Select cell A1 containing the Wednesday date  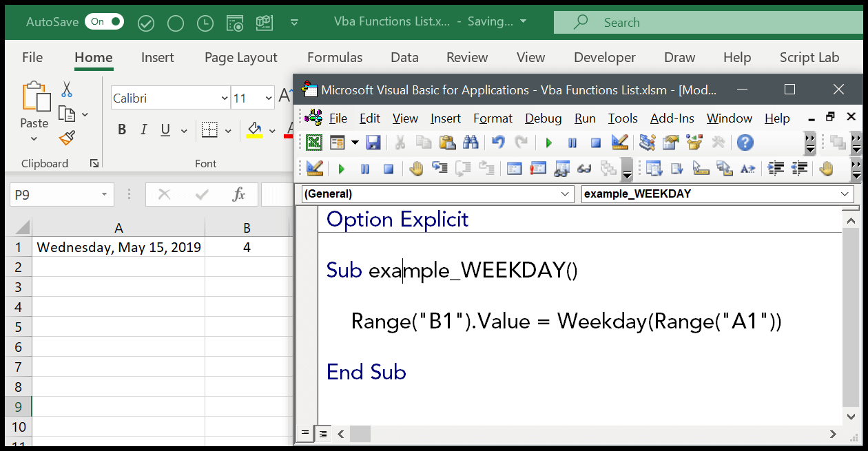point(118,247)
